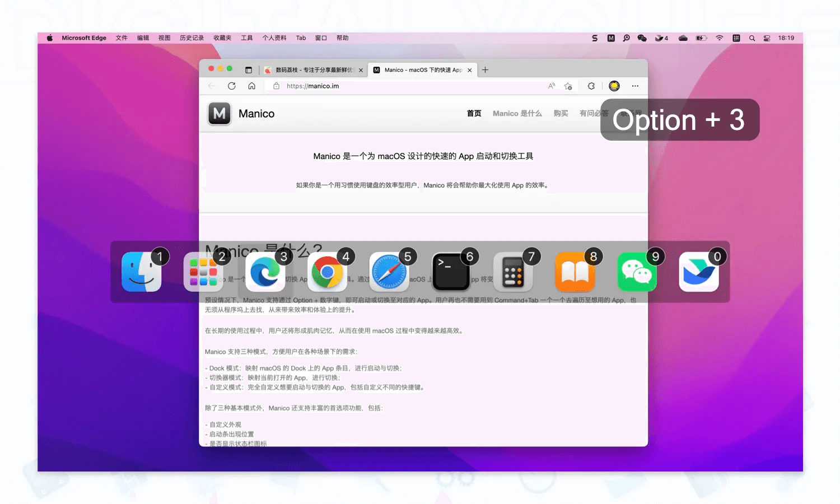Reload the manico.im page

point(232,86)
